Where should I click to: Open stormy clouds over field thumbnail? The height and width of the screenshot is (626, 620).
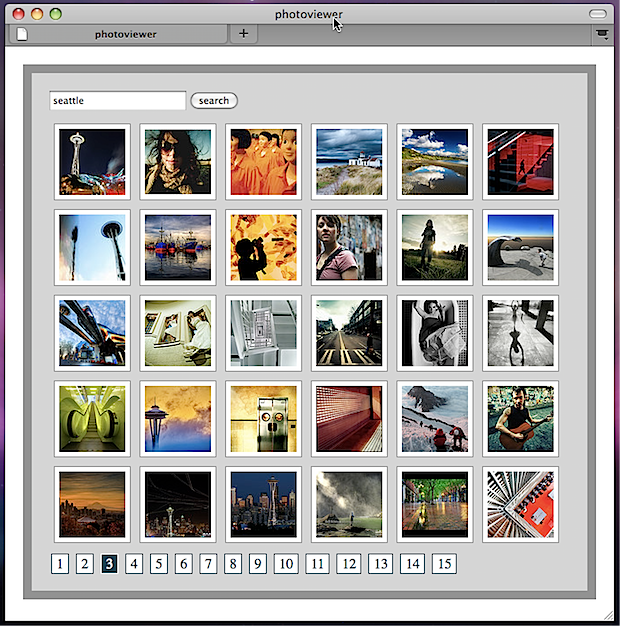pos(349,505)
